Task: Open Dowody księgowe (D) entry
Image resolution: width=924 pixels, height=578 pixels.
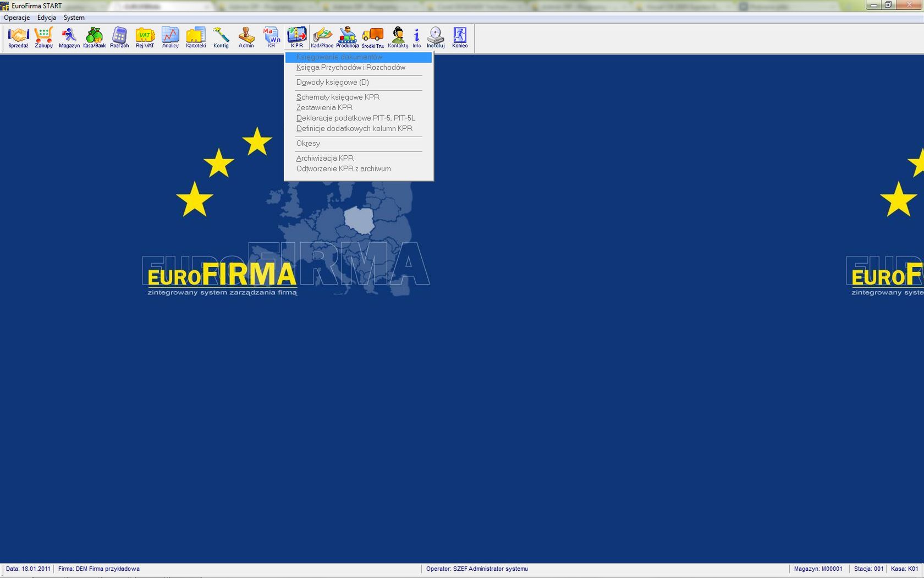Action: [359, 83]
